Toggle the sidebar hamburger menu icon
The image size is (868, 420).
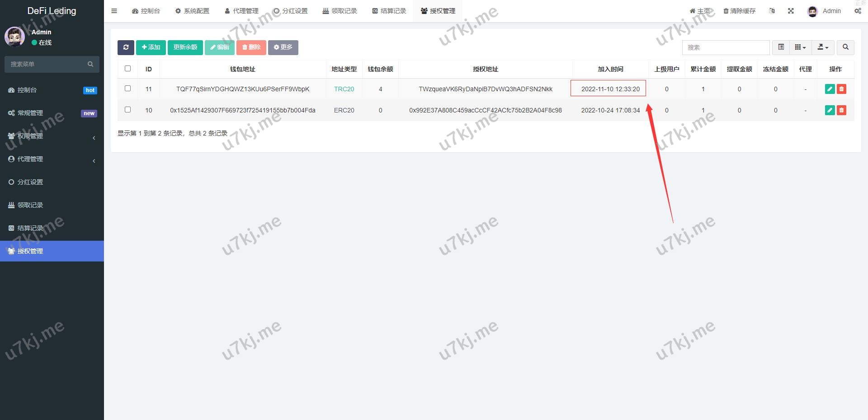pyautogui.click(x=114, y=11)
